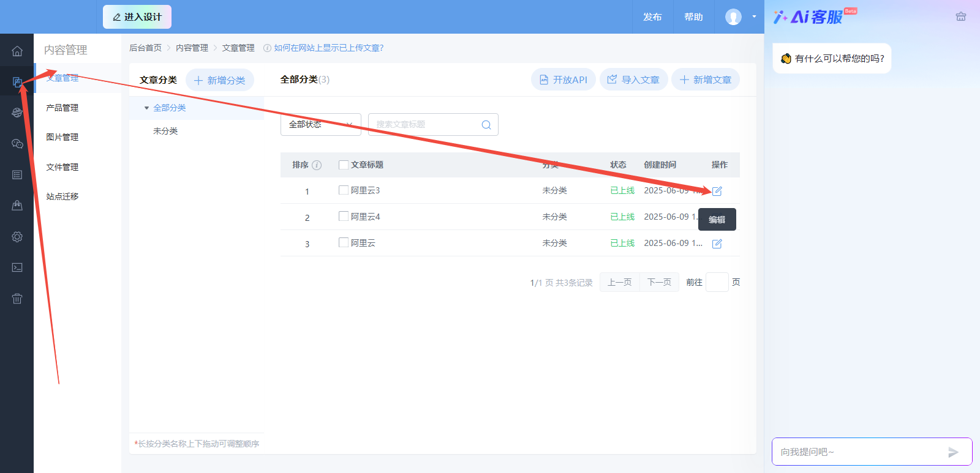Select 文件管理 in content menu
This screenshot has width=980, height=473.
pos(62,167)
